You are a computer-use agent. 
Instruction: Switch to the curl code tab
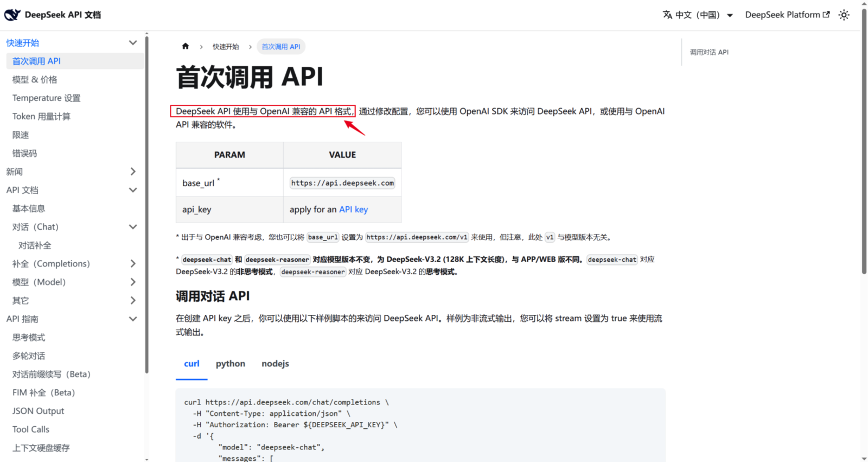[192, 364]
